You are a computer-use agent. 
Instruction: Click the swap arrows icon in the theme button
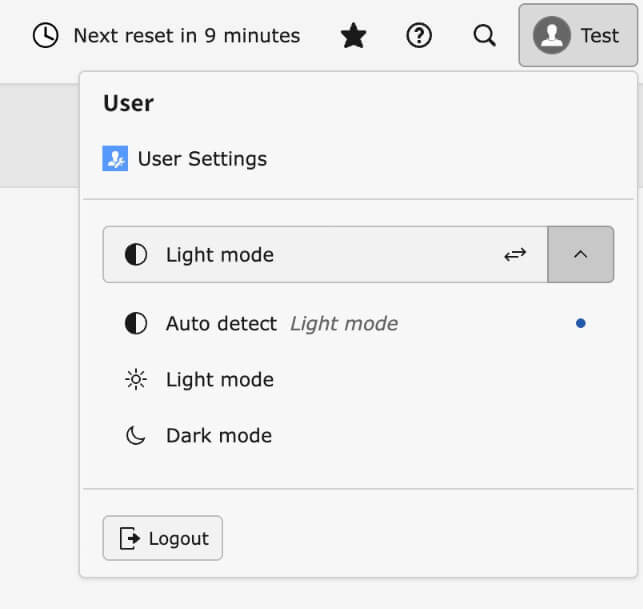514,255
